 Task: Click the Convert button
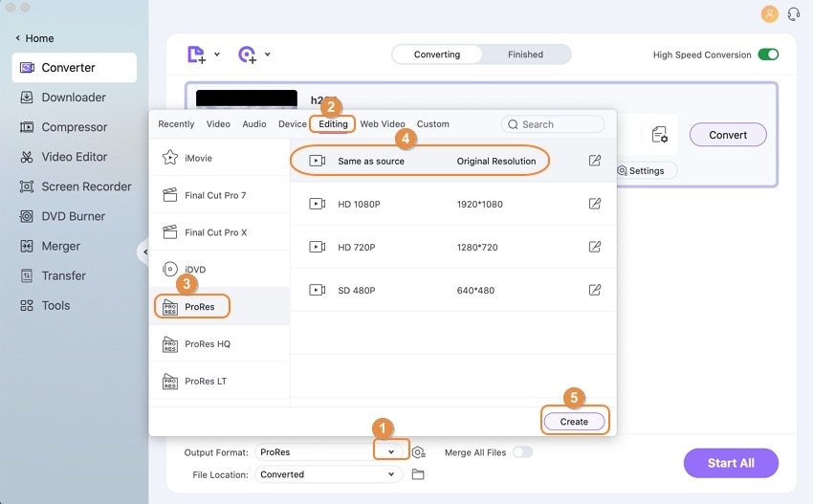point(728,135)
